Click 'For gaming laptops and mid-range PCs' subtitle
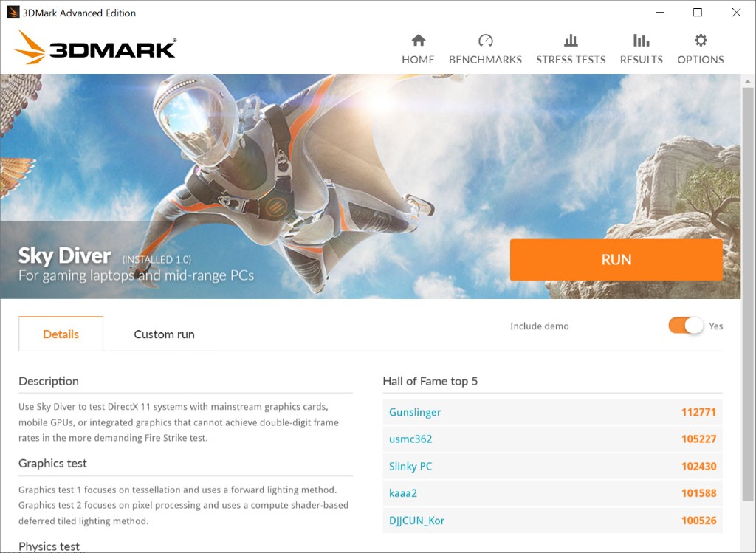This screenshot has height=553, width=756. [x=136, y=275]
